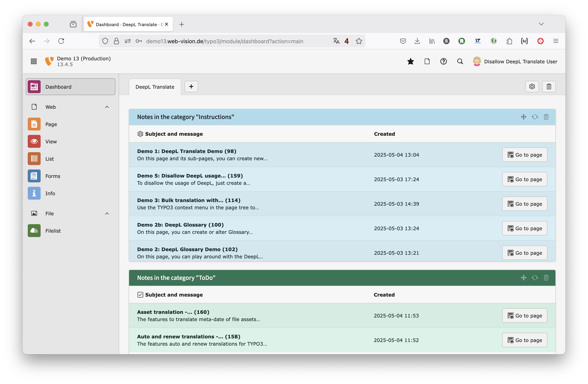Go to page for Demo 5 note
588x384 pixels.
(x=524, y=179)
